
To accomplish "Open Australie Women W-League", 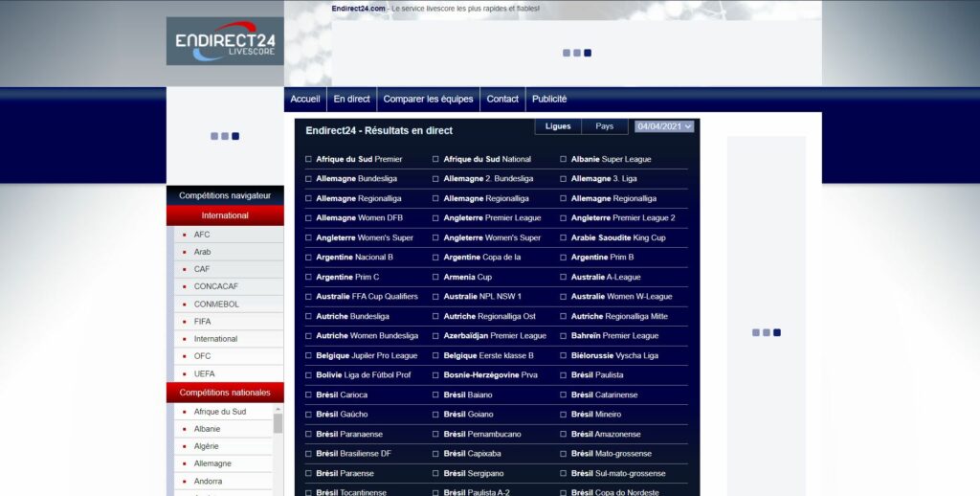I will click(x=621, y=297).
